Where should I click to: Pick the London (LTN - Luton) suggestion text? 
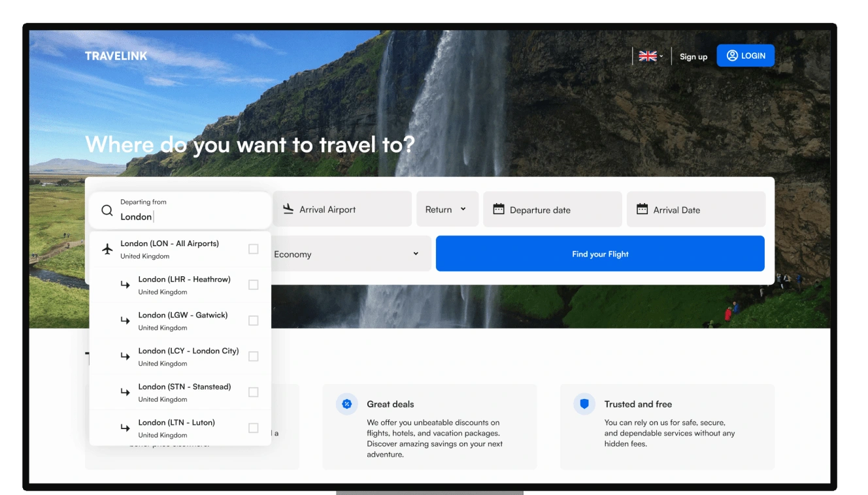[x=176, y=423]
